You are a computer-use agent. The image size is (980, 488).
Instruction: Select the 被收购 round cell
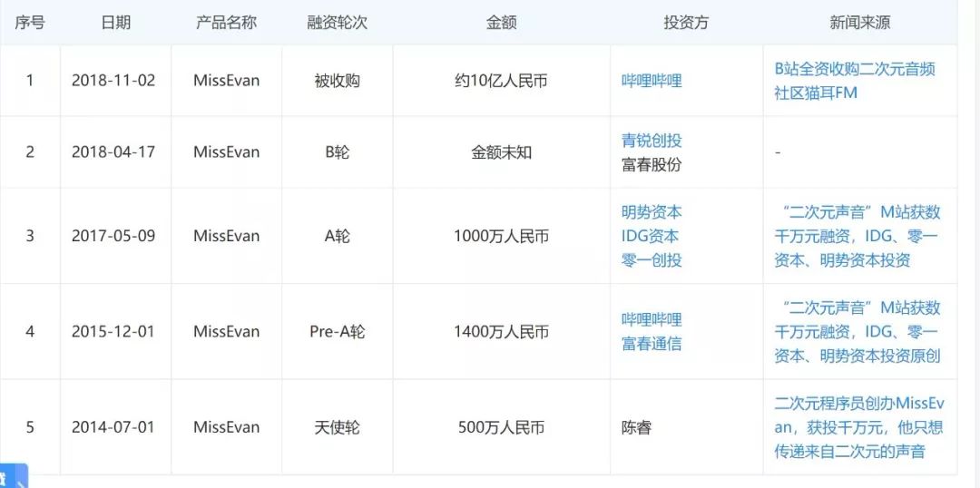point(337,81)
